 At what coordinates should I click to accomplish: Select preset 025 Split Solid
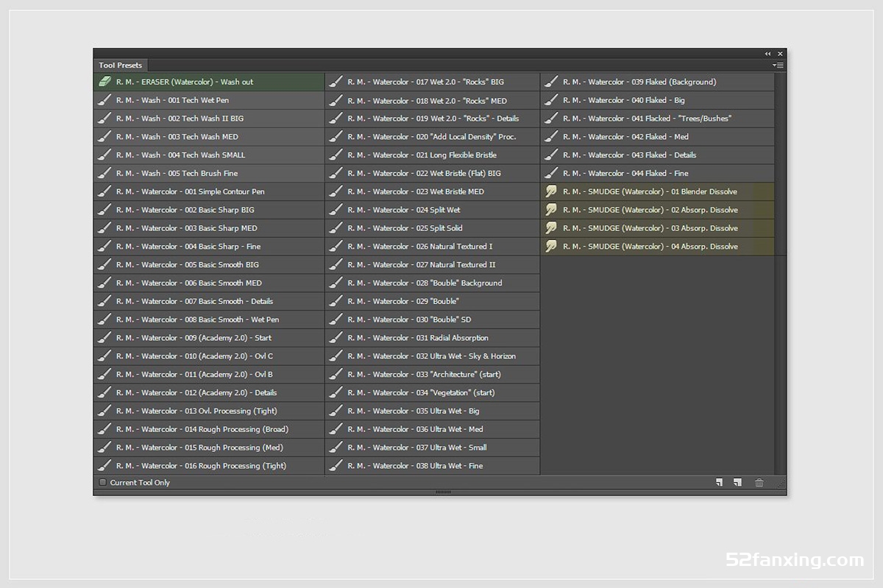point(433,228)
